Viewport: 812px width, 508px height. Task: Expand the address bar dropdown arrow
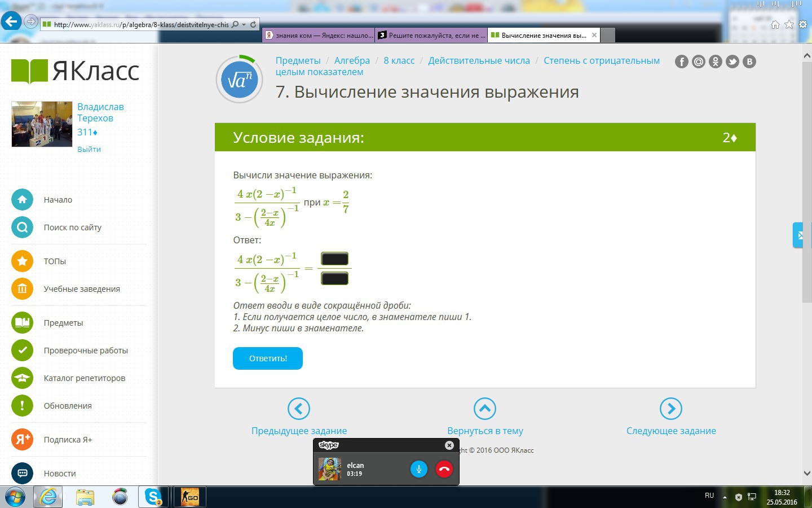click(x=244, y=24)
